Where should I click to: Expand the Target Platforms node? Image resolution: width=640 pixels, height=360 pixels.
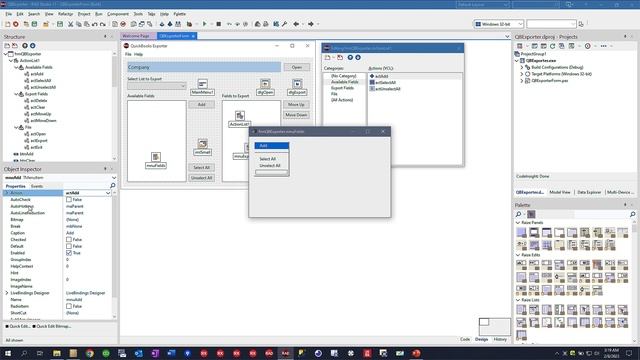522,74
